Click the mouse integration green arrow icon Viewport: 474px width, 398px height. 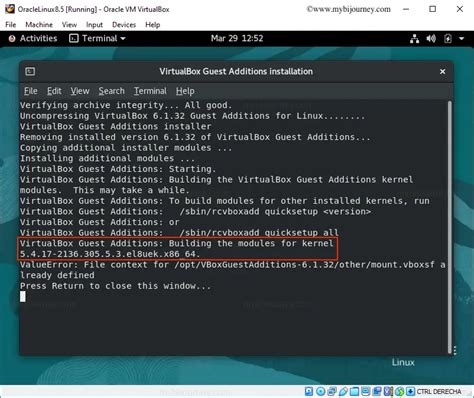point(400,391)
